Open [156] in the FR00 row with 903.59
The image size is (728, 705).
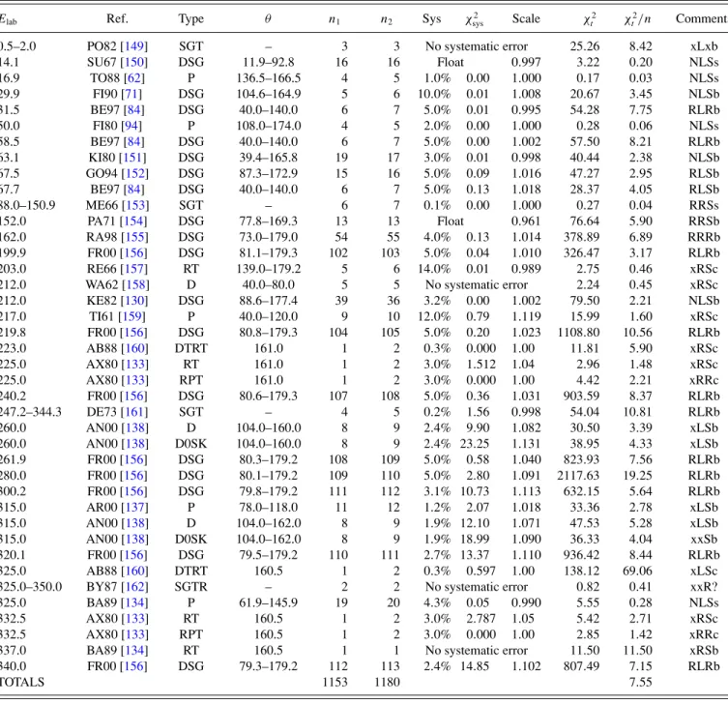(x=133, y=396)
